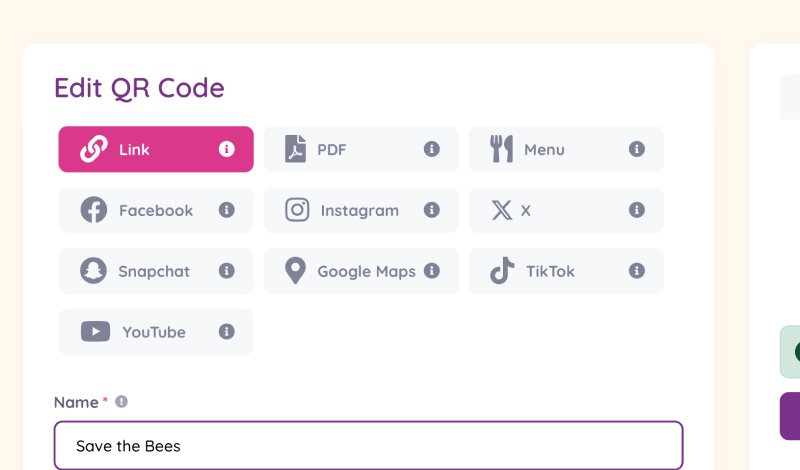Select the TikTok note icon

point(502,270)
